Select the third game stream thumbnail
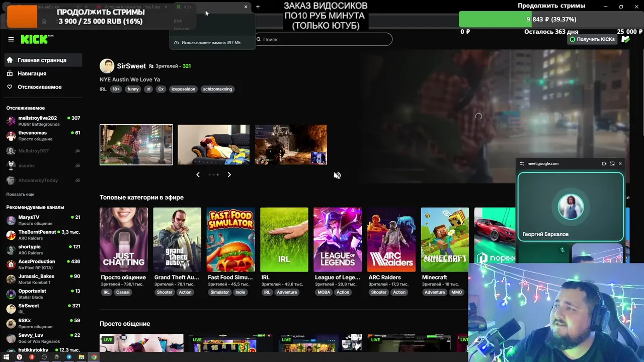The height and width of the screenshot is (362, 644). pyautogui.click(x=291, y=145)
